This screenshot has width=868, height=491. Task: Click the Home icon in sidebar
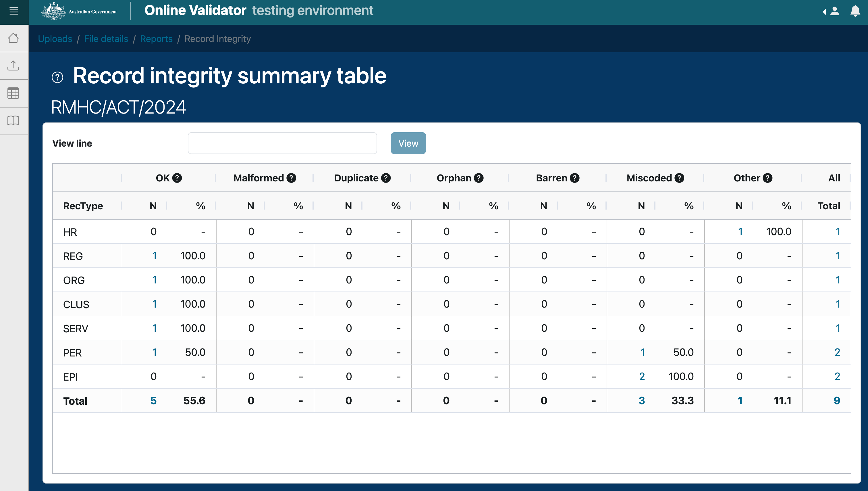13,38
